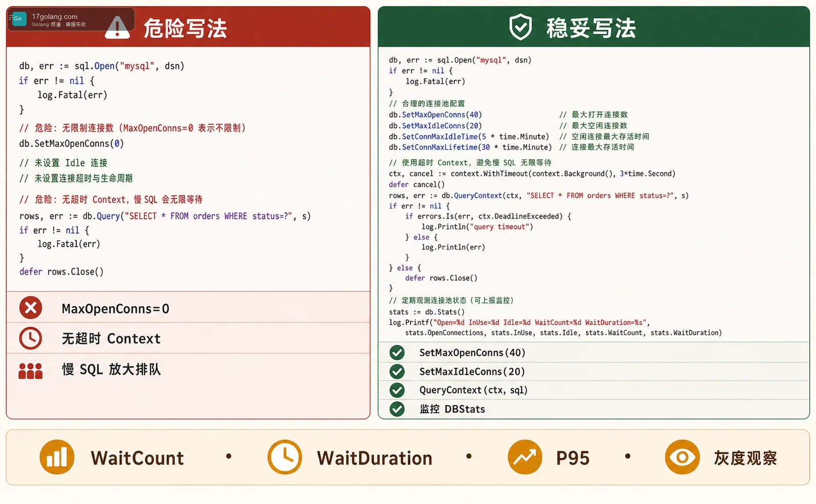Click the orange bar chart icon beside WaitCount
The image size is (816, 504).
[x=57, y=457]
